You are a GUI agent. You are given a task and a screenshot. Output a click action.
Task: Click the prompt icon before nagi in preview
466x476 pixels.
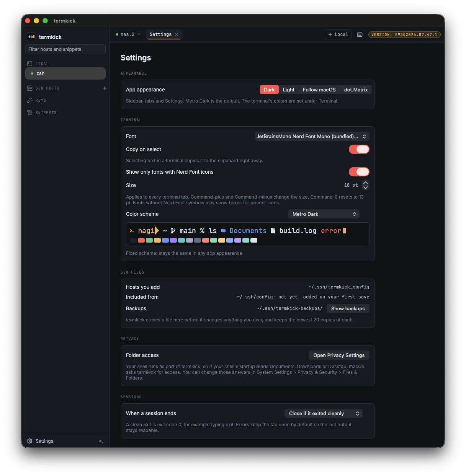(132, 231)
